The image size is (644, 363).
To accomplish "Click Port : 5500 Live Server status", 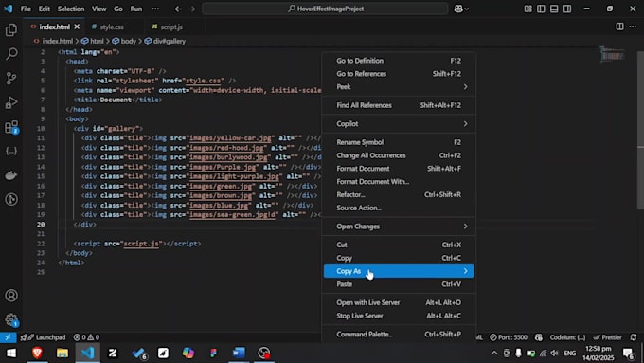I will 508,337.
